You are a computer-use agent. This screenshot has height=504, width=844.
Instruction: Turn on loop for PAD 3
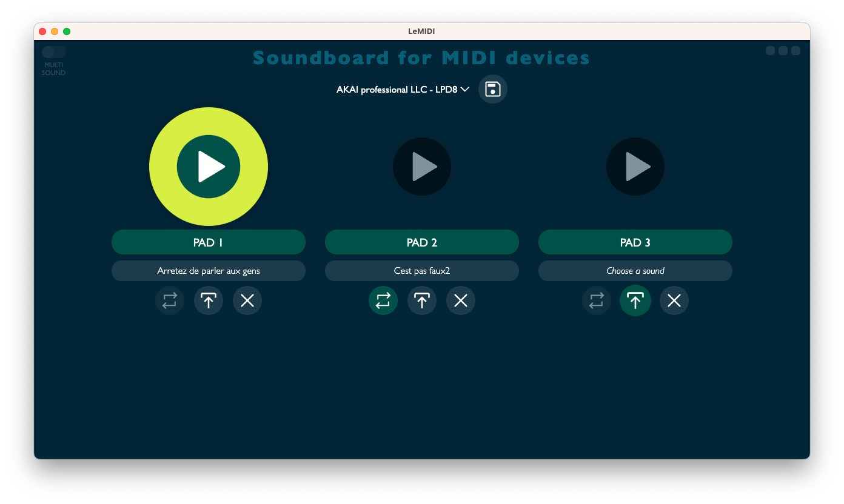597,300
